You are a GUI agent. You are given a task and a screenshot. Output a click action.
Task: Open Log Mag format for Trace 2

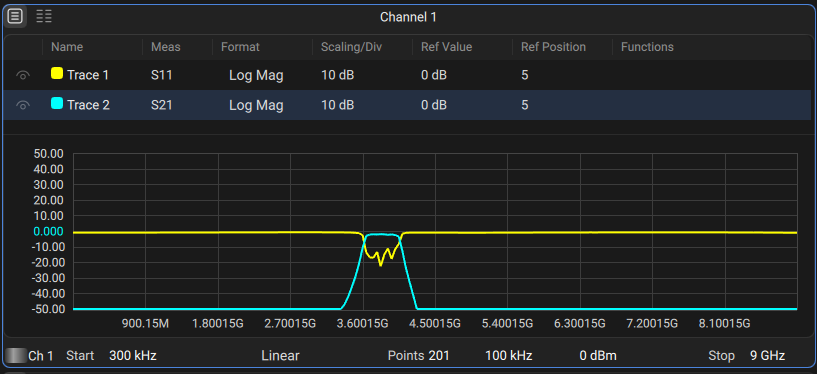[256, 105]
